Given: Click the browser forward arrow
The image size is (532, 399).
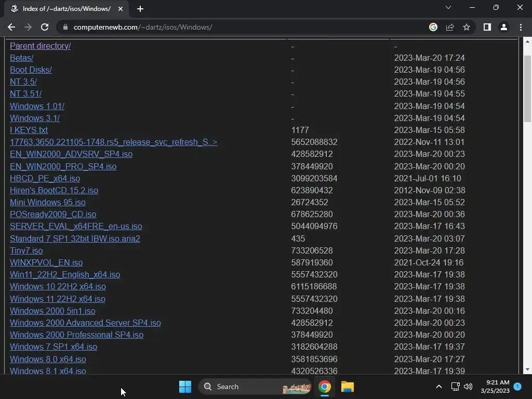Looking at the screenshot, I should point(28,27).
